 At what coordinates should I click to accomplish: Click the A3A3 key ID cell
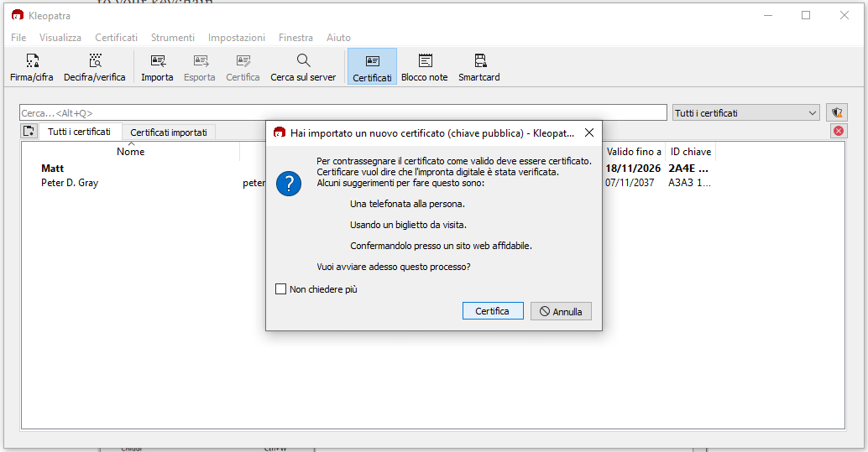689,183
